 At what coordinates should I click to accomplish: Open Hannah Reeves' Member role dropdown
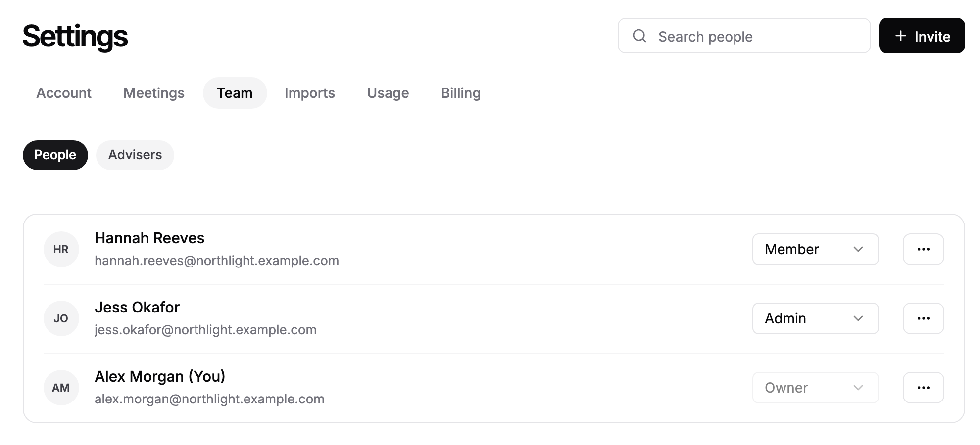tap(815, 249)
